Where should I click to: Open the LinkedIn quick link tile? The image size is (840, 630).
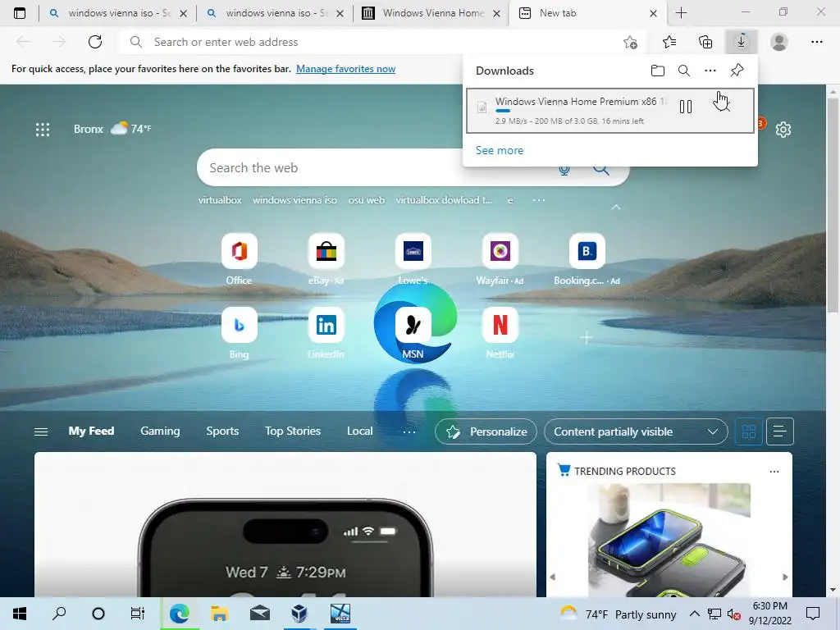326,325
